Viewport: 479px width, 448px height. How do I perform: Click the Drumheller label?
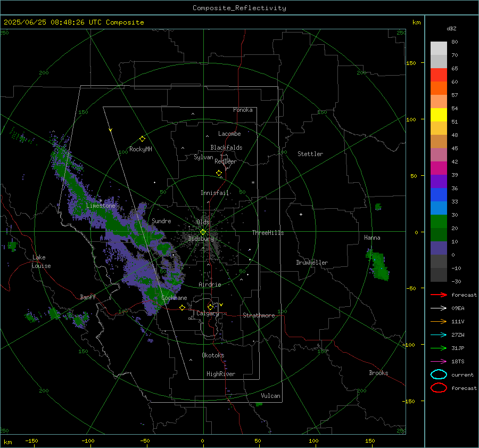312,263
